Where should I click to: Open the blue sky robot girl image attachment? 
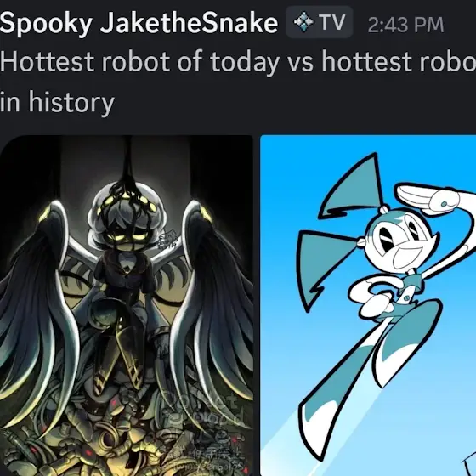[368, 305]
